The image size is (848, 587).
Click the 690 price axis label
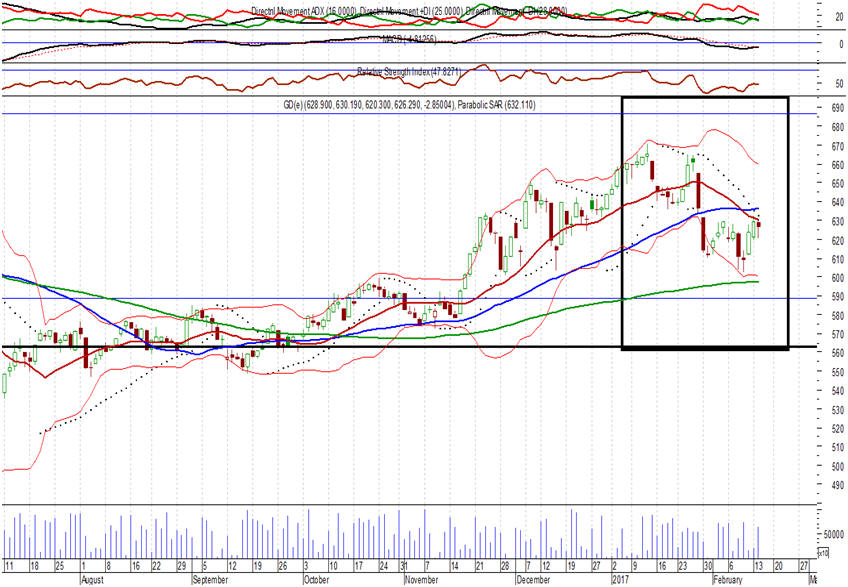(x=838, y=108)
